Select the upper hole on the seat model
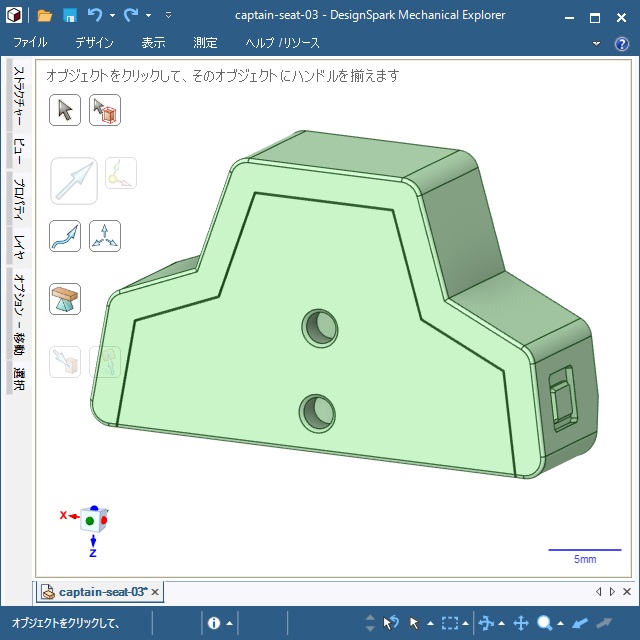 tap(320, 328)
